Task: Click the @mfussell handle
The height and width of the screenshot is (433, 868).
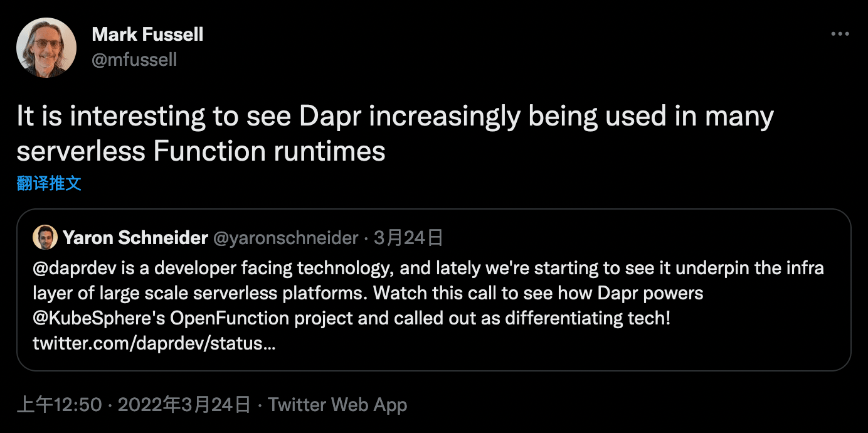Action: coord(134,60)
